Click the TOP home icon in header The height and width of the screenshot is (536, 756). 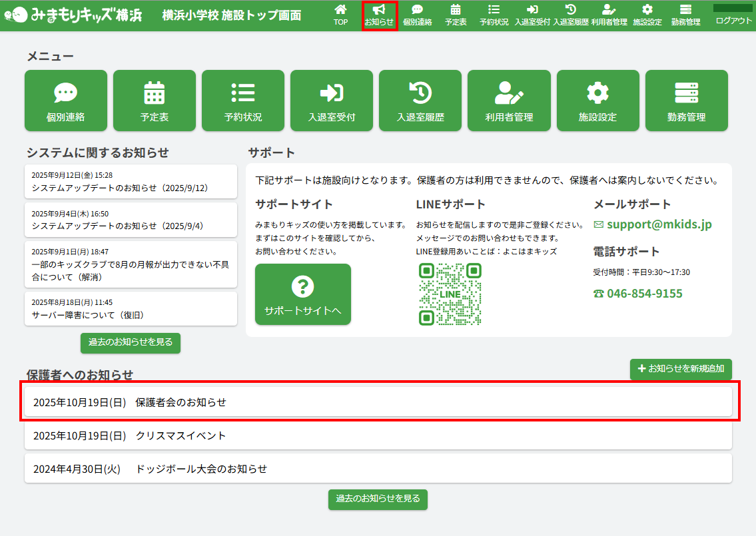click(x=340, y=15)
